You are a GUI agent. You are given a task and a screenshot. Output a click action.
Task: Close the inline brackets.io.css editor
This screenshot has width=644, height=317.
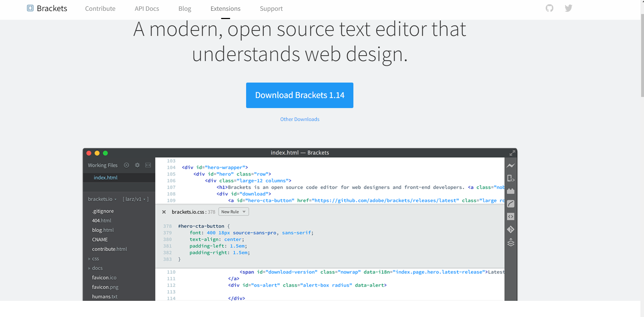pos(164,212)
